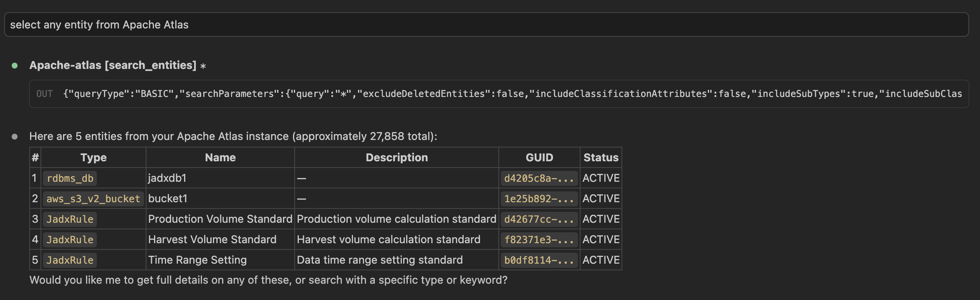Click the Status column header
The width and height of the screenshot is (980, 300).
(x=601, y=158)
